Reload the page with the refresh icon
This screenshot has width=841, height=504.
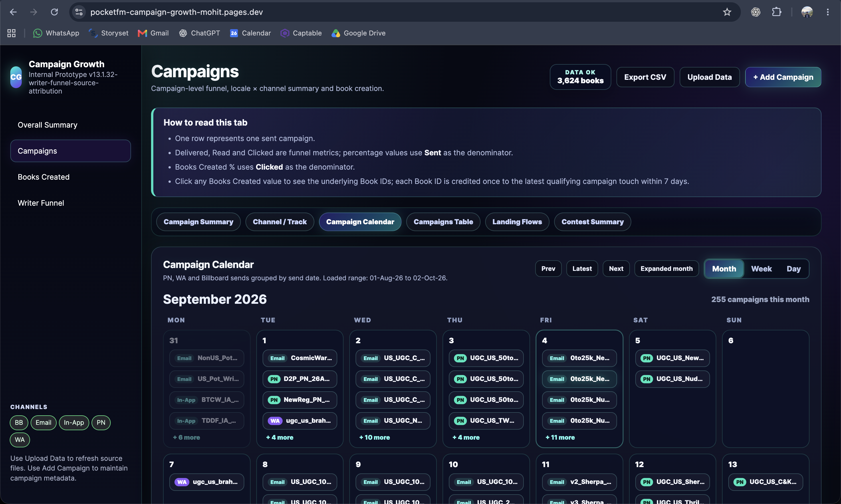pos(54,12)
